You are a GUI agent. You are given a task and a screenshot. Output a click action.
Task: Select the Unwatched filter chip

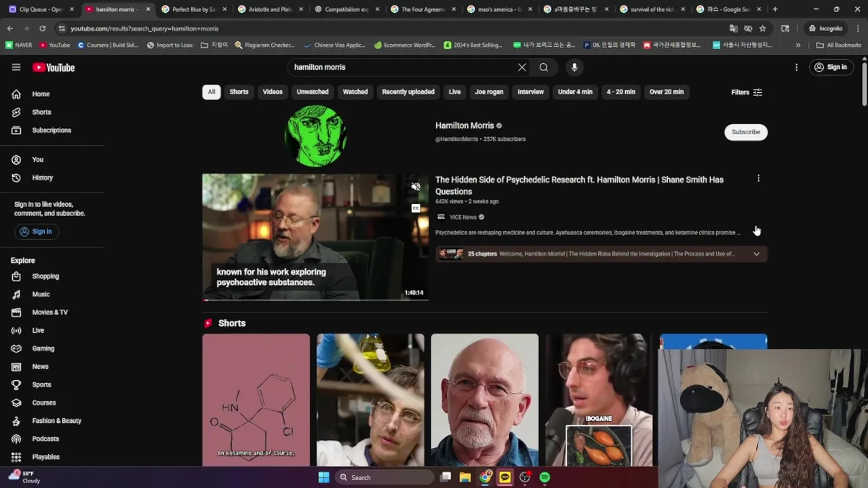pos(313,91)
